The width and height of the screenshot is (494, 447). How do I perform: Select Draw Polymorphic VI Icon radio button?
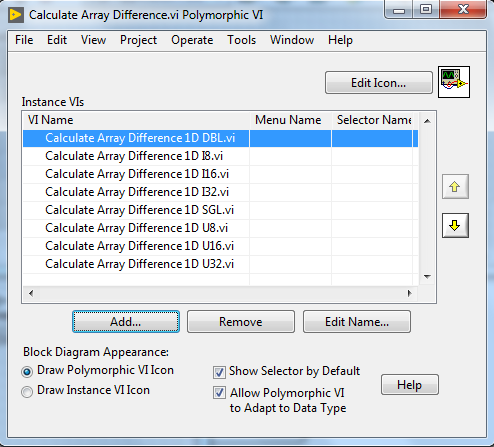(27, 372)
